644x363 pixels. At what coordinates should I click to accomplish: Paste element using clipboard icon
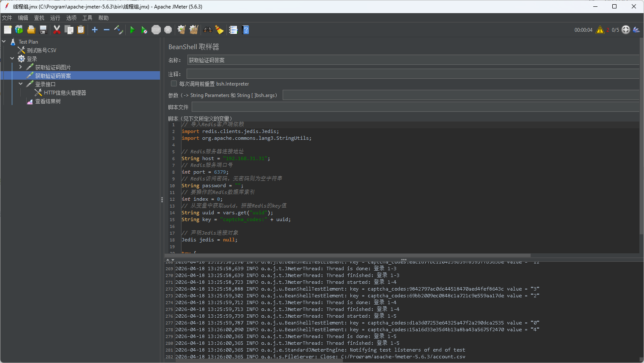tap(81, 30)
